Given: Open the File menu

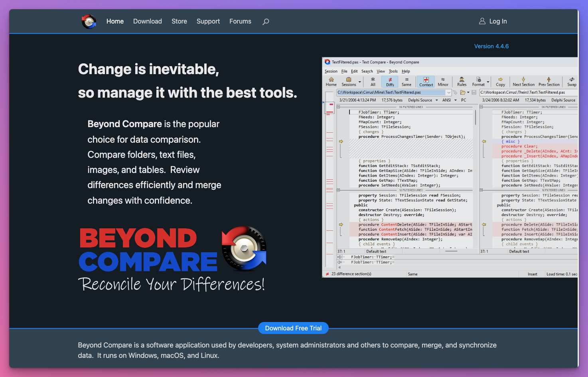Looking at the screenshot, I should click(x=344, y=71).
